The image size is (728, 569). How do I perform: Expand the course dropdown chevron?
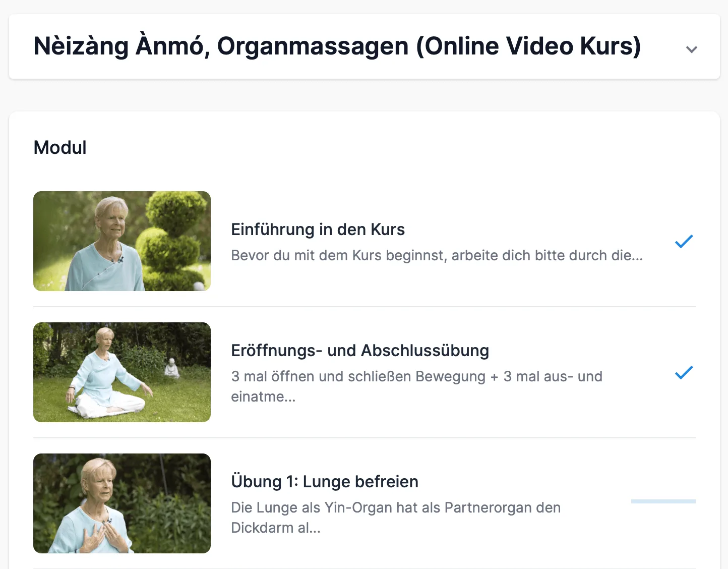point(692,49)
